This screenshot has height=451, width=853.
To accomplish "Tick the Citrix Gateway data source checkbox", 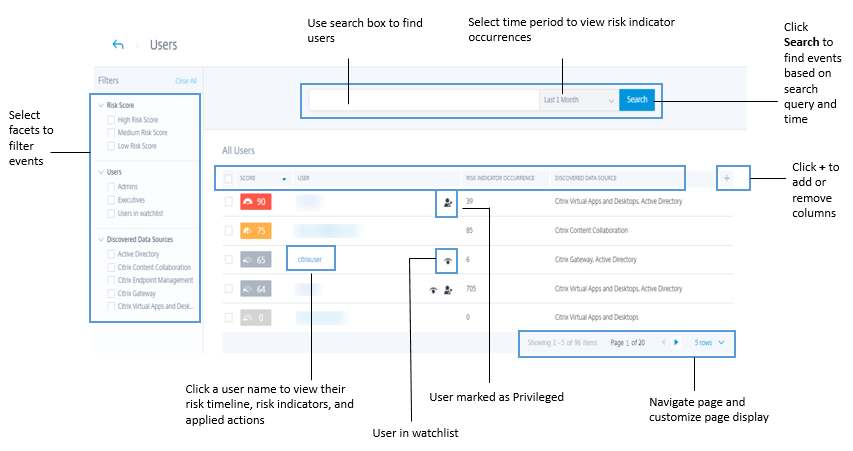I will point(111,293).
